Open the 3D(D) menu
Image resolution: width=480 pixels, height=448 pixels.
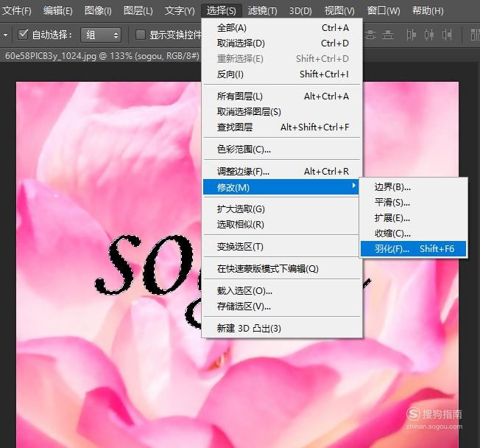tap(300, 11)
